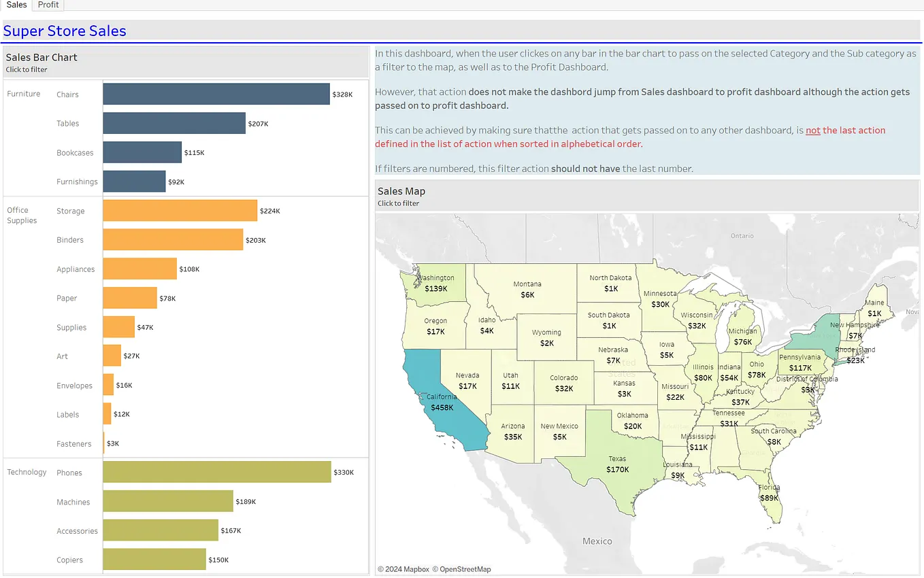Choose the Appliances bar
The image size is (924, 578).
pyautogui.click(x=140, y=269)
